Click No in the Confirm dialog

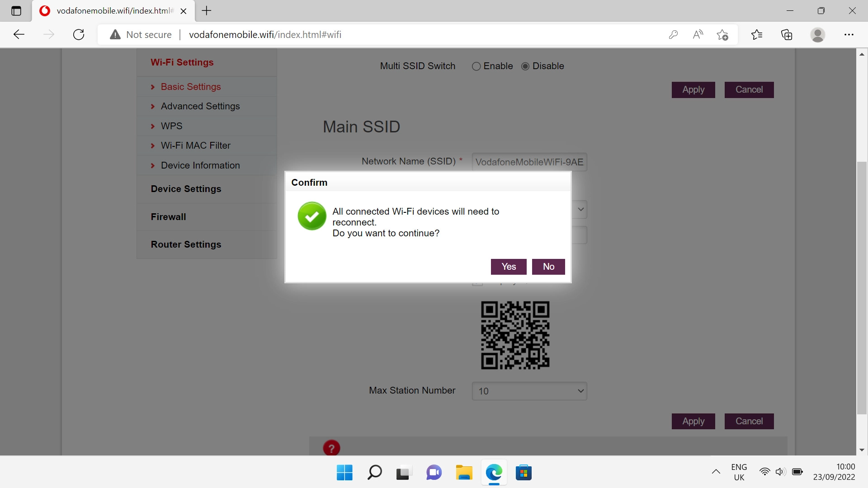[x=548, y=267]
